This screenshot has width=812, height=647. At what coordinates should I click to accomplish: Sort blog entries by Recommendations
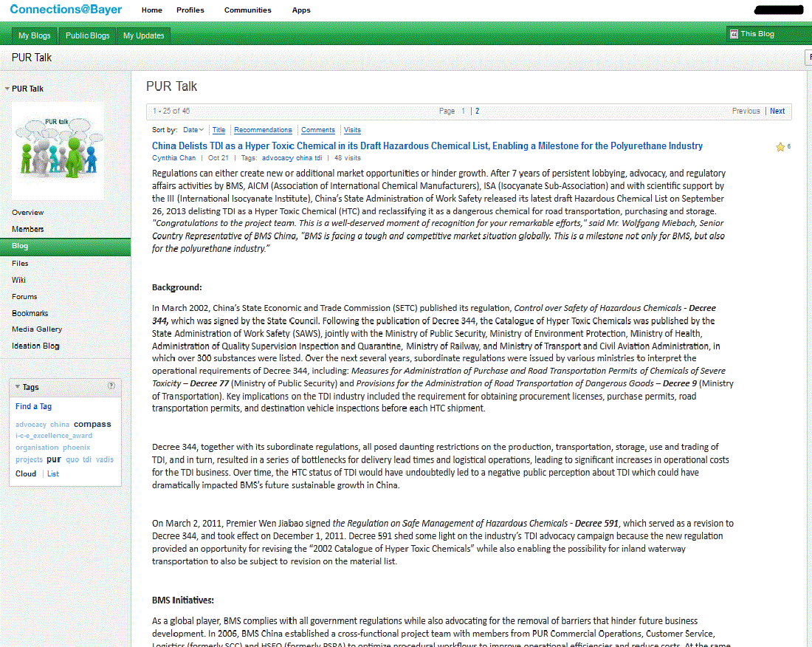(x=263, y=130)
